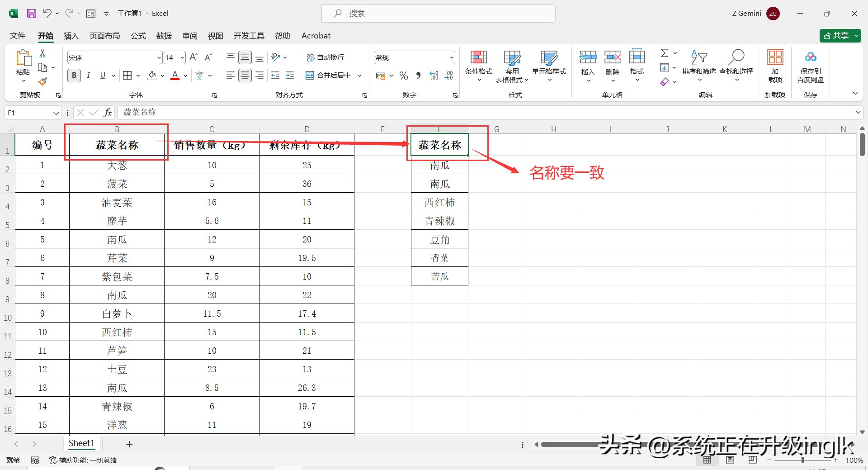Select the Sheet1 tab

coord(81,443)
